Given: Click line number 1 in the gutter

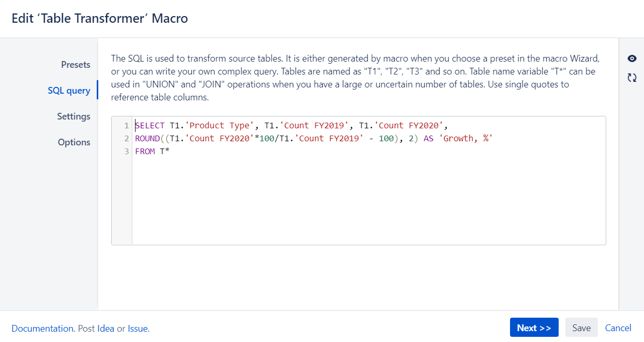Looking at the screenshot, I should pyautogui.click(x=127, y=125).
